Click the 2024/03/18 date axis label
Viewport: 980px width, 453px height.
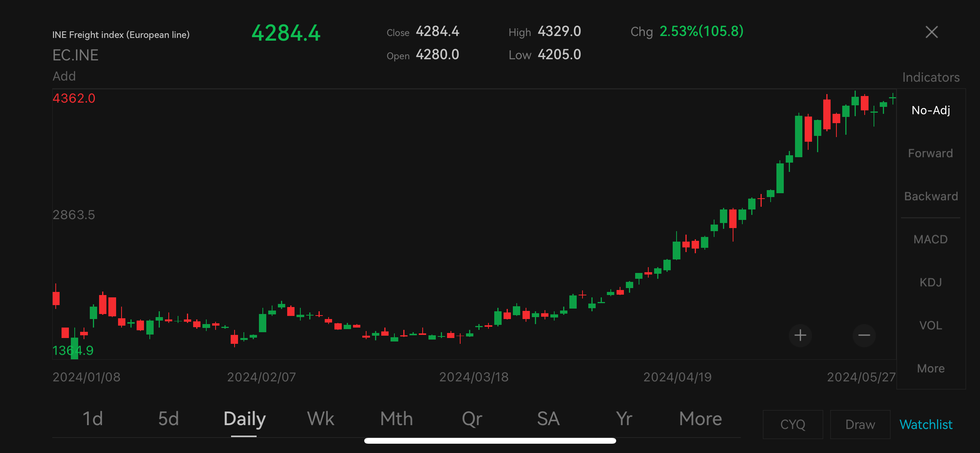click(x=474, y=377)
